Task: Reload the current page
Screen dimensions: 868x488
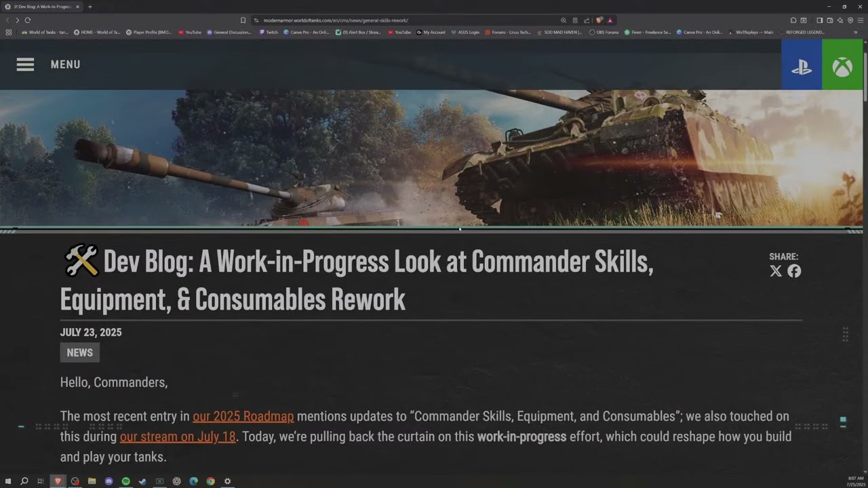Action: pos(27,20)
